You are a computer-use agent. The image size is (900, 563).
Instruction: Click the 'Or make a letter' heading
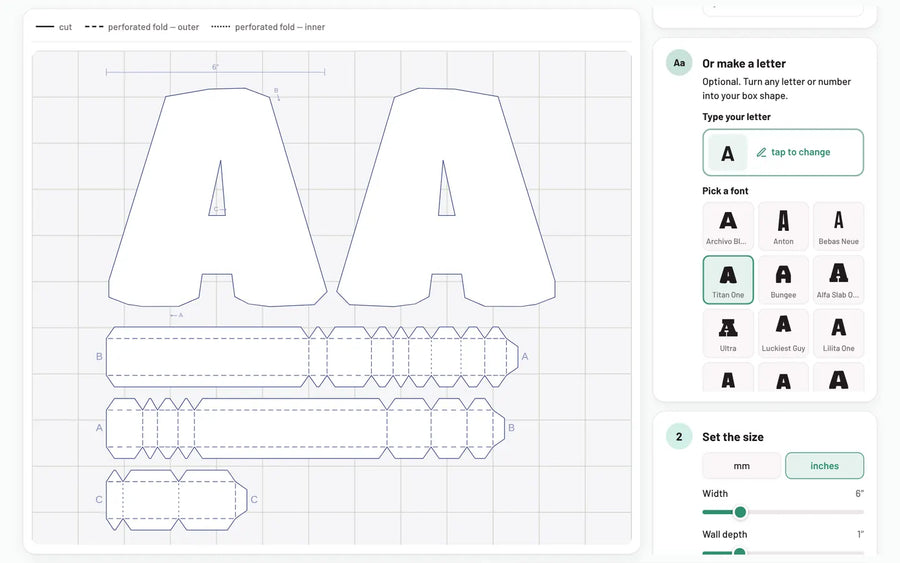click(x=744, y=64)
